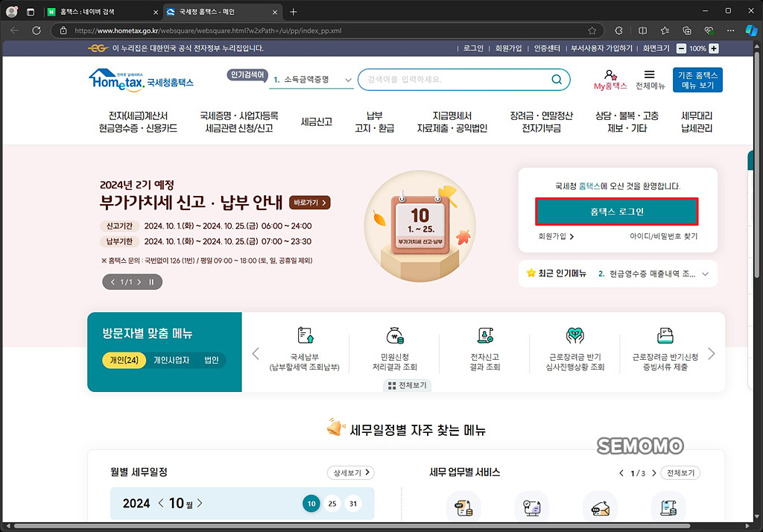Viewport: 763px width, 532px height.
Task: Click 홈택스 로그인 button
Action: click(x=617, y=212)
